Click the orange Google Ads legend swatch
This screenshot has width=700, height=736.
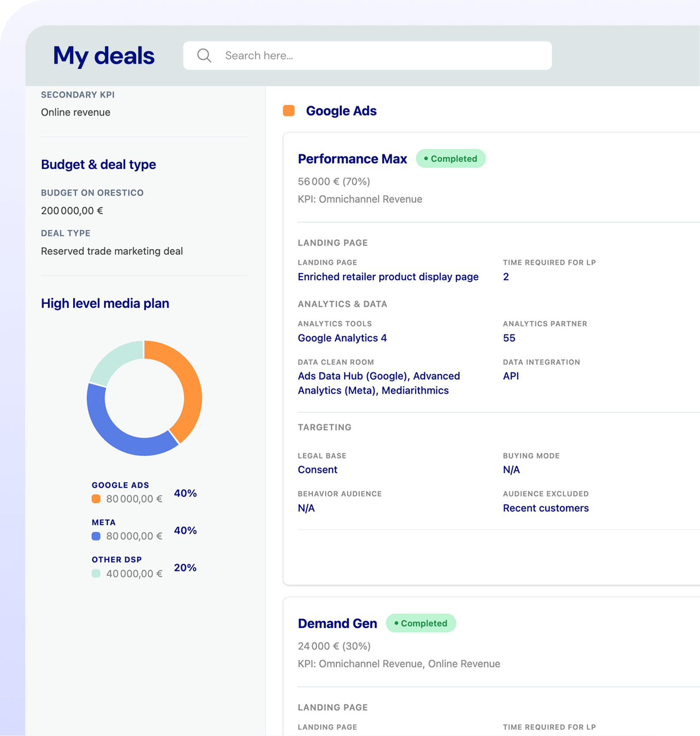(96, 499)
